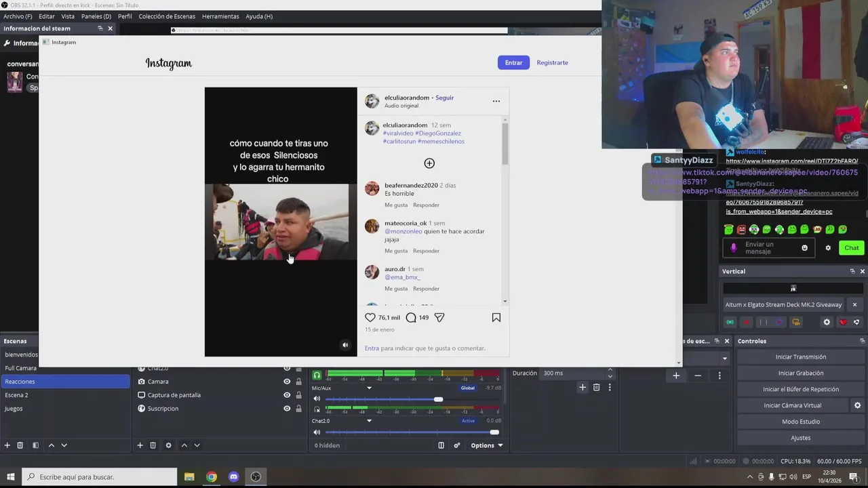Select Juegos scene in list
The width and height of the screenshot is (868, 488).
coord(64,409)
